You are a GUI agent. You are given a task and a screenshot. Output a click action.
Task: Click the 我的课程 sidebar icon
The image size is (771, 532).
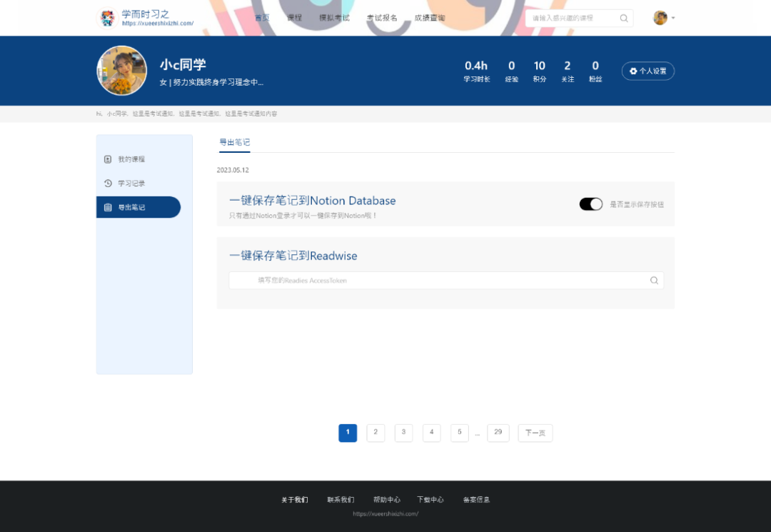pos(108,159)
